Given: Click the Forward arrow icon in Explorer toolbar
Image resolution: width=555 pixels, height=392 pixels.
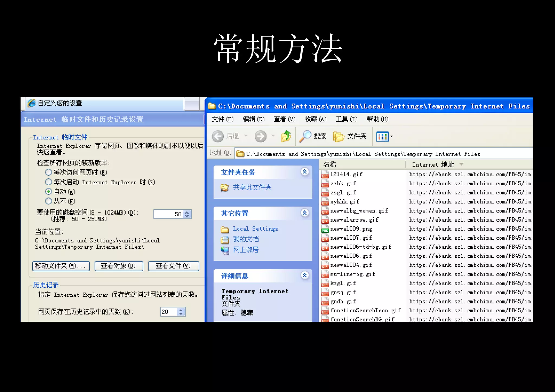Looking at the screenshot, I should 260,136.
